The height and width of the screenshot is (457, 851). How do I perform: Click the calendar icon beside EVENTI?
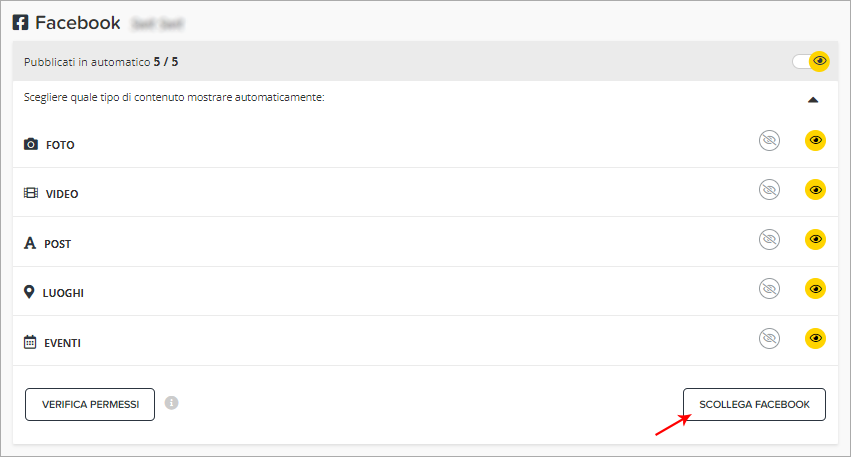point(30,342)
